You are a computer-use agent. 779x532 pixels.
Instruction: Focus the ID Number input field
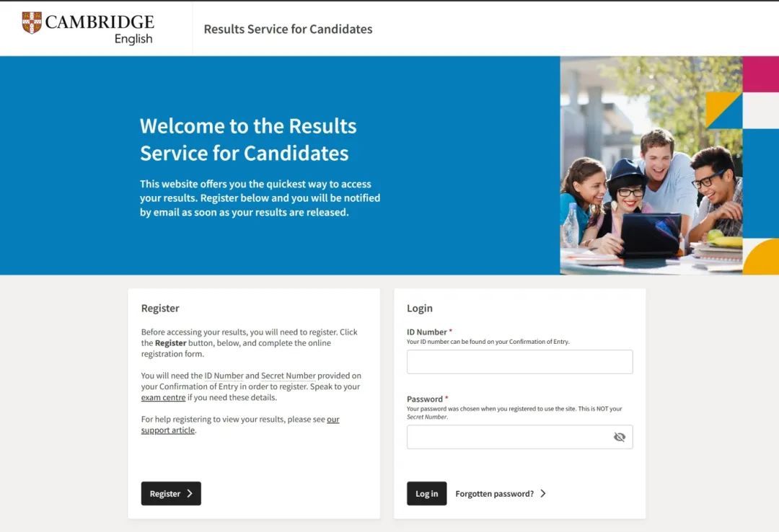(519, 362)
